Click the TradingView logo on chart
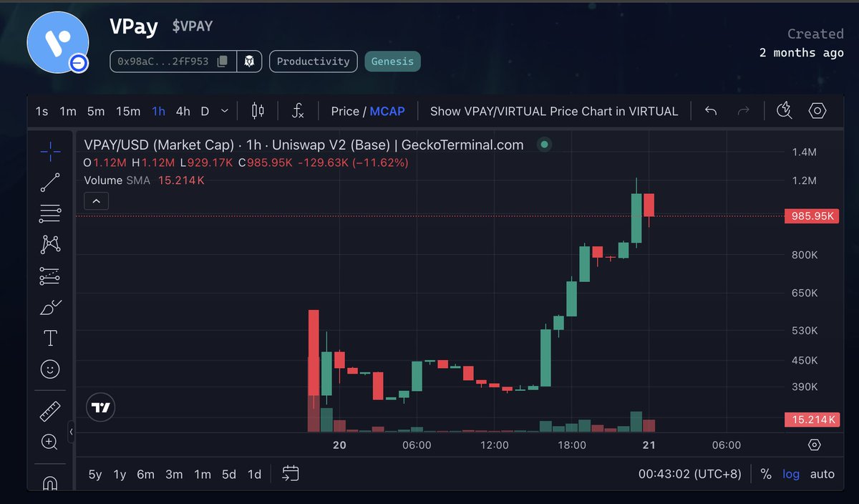 click(100, 407)
